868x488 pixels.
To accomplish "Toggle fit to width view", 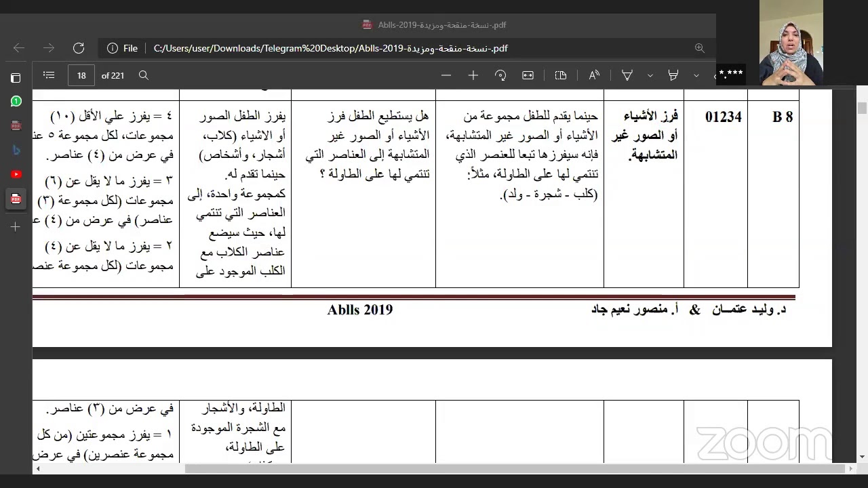I will point(528,75).
